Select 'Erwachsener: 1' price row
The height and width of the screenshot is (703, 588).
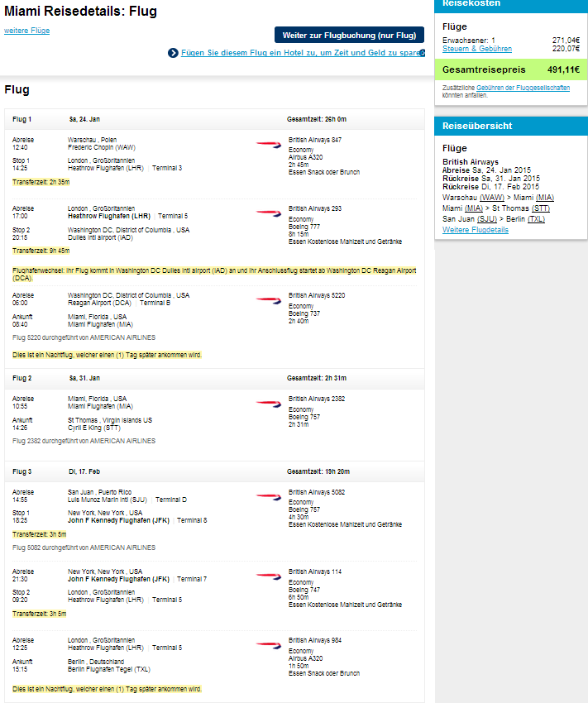pos(511,41)
